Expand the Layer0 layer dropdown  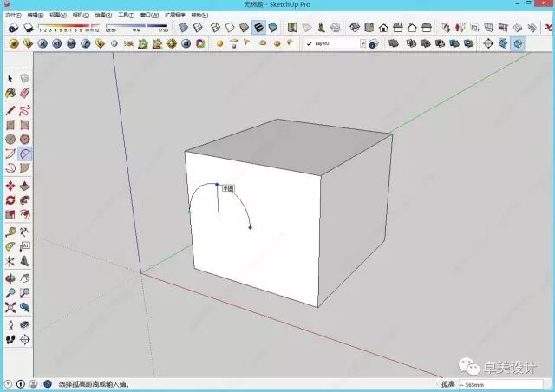[362, 43]
